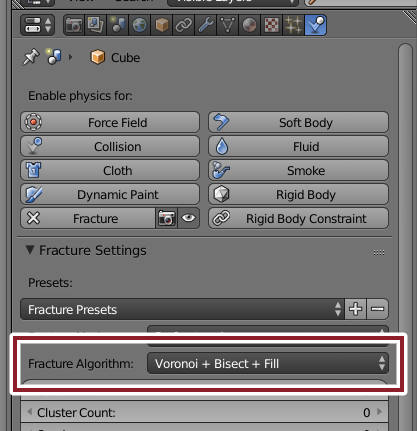Image resolution: width=417 pixels, height=431 pixels.
Task: Open the Render properties tab icon
Action: coord(74,25)
